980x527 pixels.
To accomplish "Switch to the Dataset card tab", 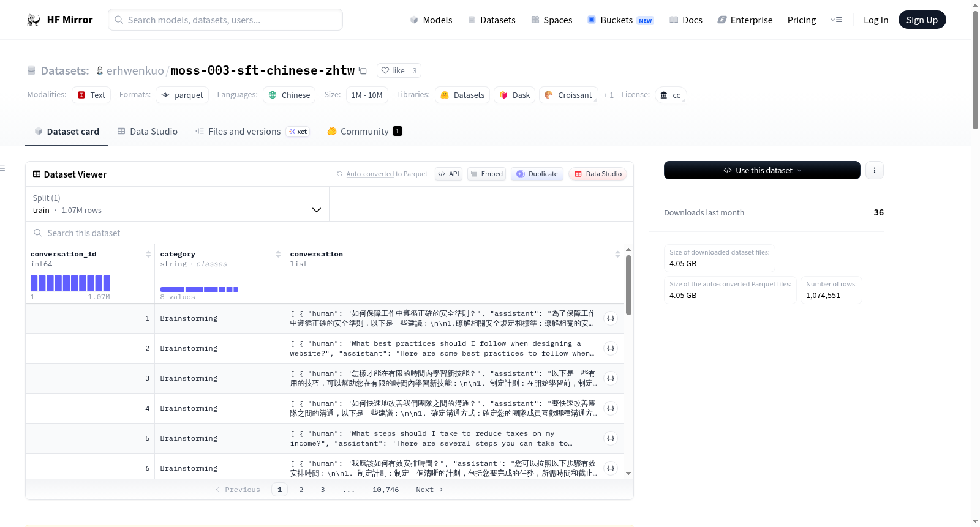I will (x=66, y=131).
